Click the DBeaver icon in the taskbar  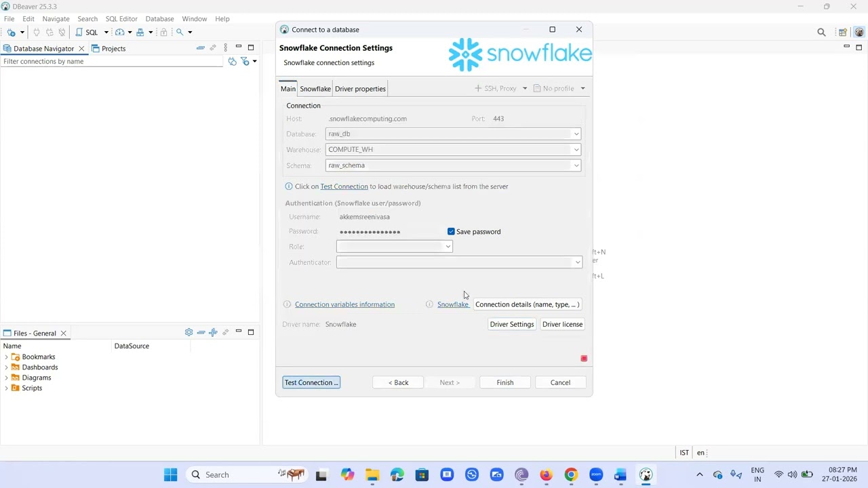pos(646,474)
